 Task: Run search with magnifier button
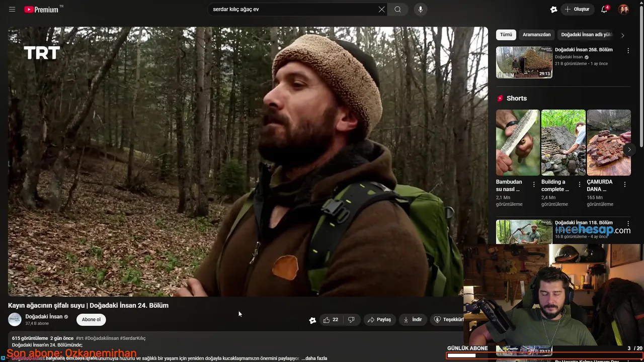coord(397,10)
